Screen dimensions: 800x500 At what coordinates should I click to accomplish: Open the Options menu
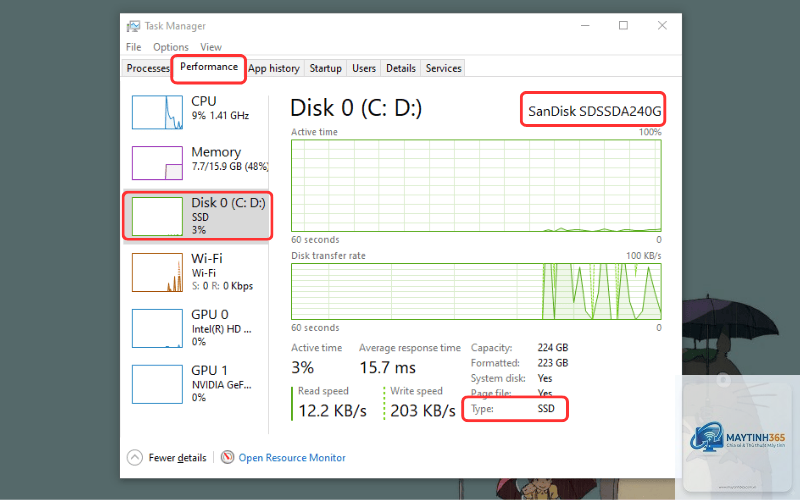171,47
